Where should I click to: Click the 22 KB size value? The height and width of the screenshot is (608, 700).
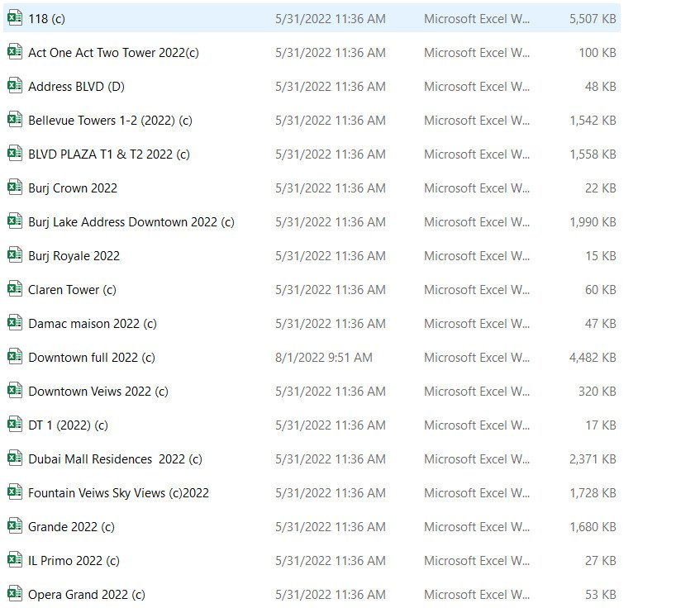[x=601, y=188]
